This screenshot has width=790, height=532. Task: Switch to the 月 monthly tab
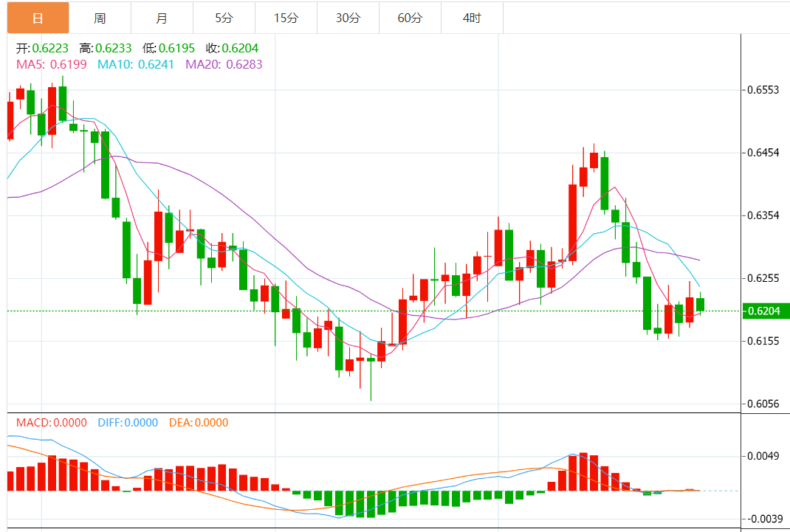(x=162, y=18)
